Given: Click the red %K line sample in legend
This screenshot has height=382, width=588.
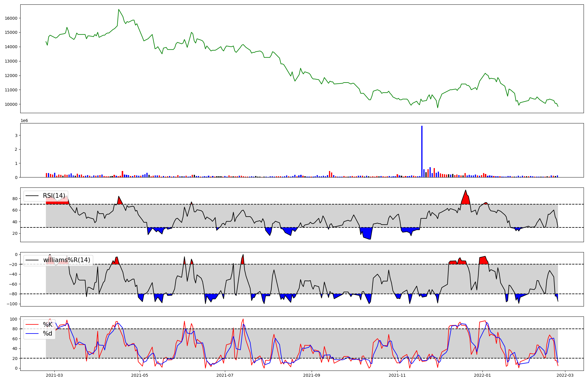Looking at the screenshot, I should point(32,325).
